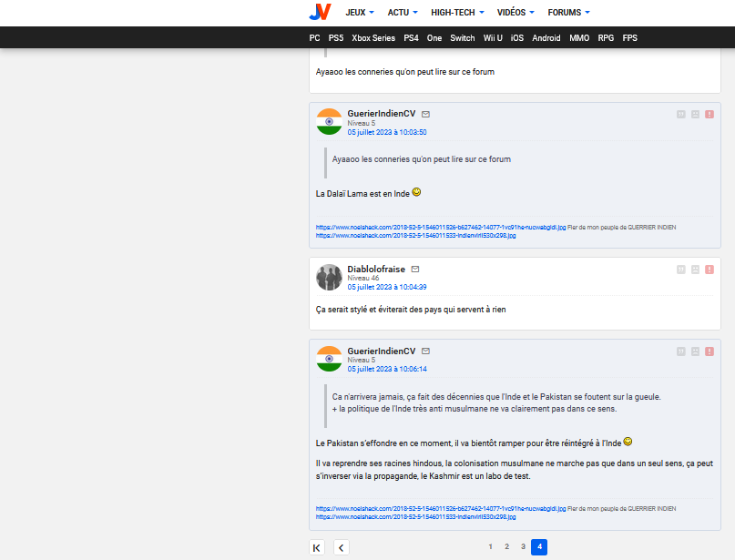Quote the GuerierIndienCV 10:03:50 post
Viewport: 735px width, 560px height.
(x=681, y=115)
